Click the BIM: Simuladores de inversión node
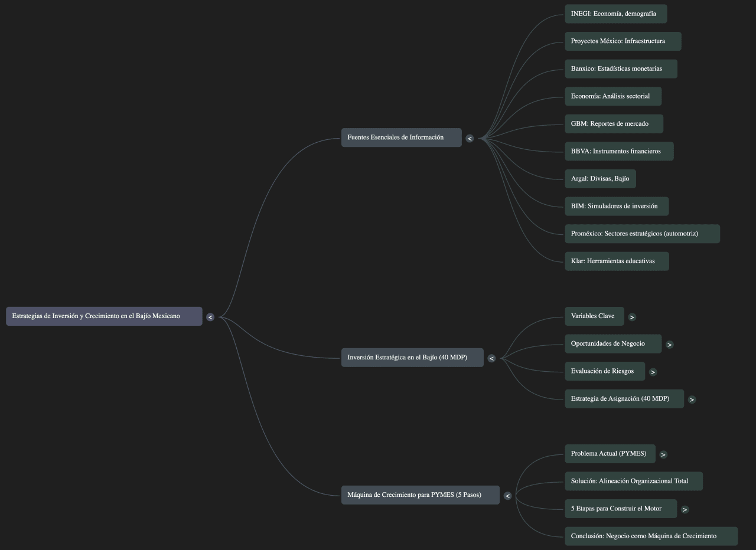 pyautogui.click(x=617, y=207)
